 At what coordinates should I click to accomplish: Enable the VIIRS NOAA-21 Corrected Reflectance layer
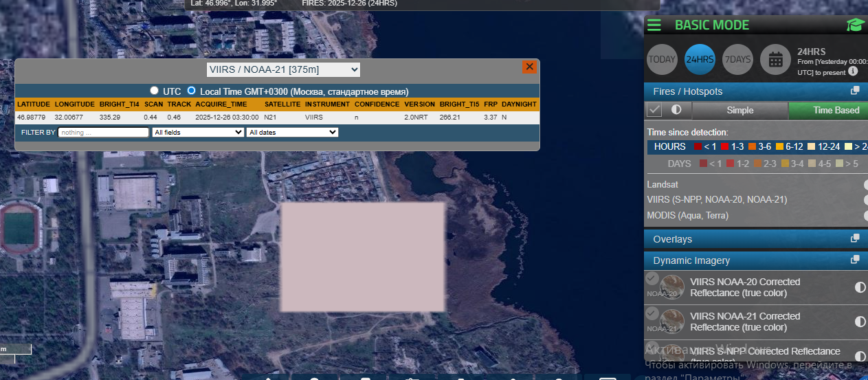pos(652,313)
